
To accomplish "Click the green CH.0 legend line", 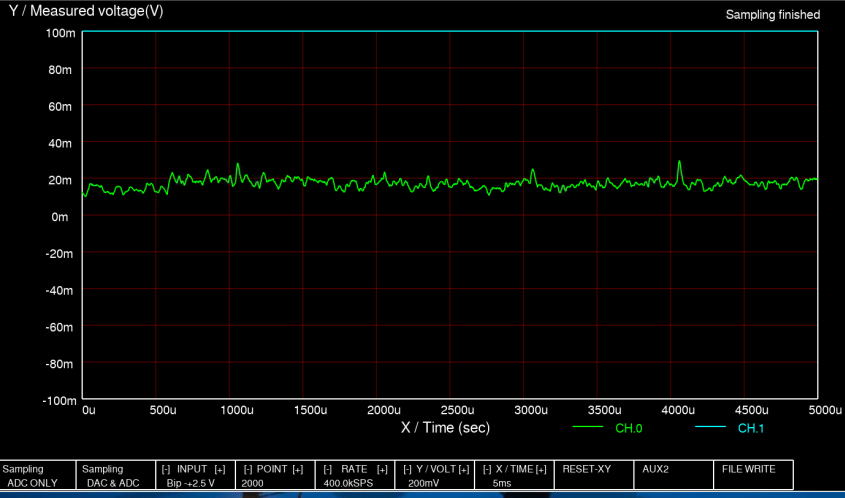I will point(587,427).
